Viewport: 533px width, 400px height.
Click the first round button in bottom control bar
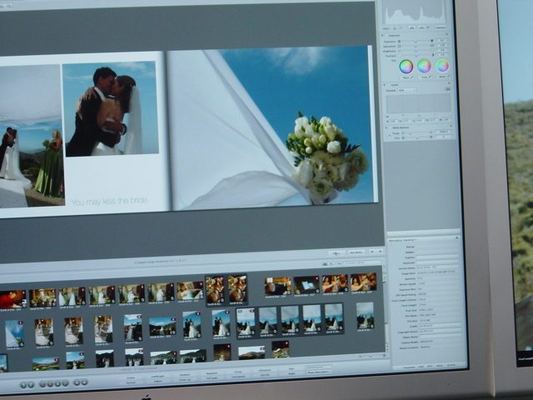23,385
